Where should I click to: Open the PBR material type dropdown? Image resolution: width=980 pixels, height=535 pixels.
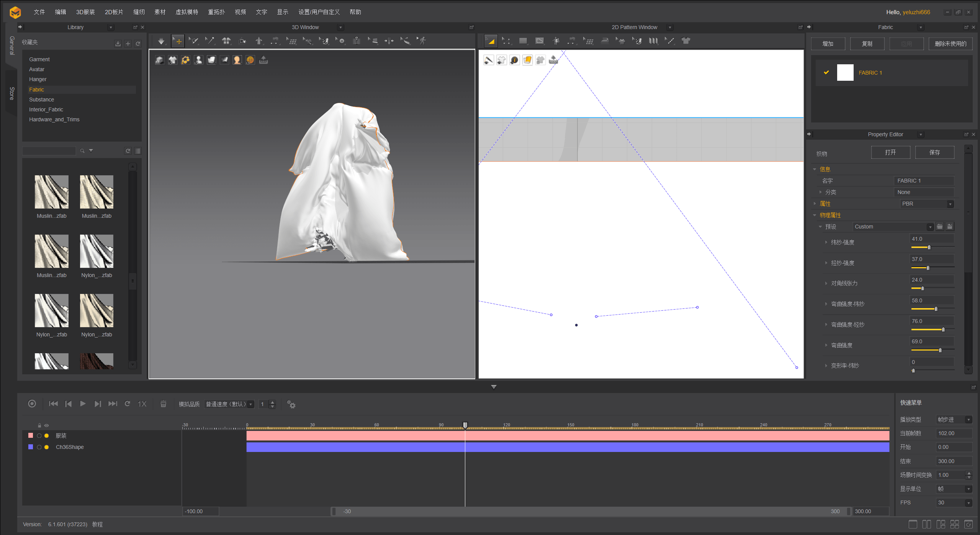950,204
